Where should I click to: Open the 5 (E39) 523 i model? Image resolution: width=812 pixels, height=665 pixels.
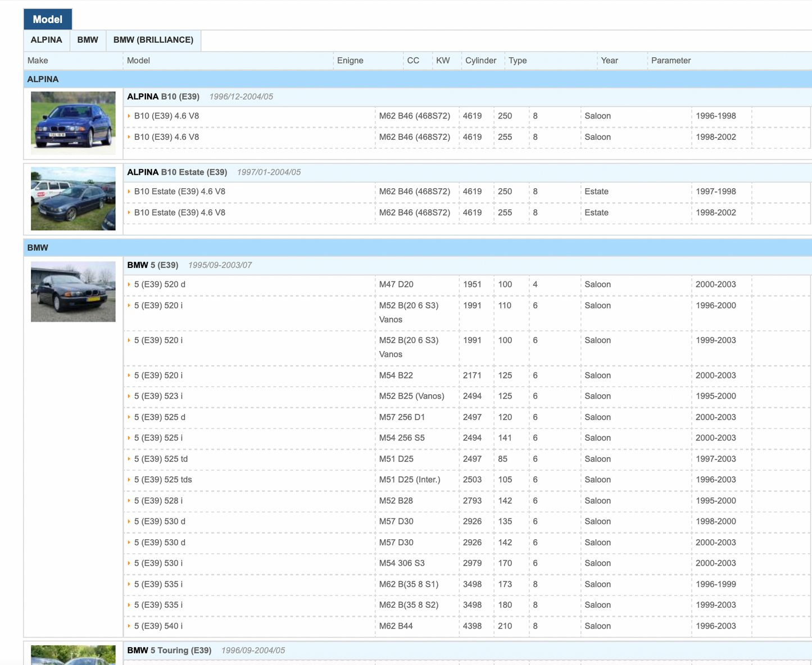coord(158,397)
